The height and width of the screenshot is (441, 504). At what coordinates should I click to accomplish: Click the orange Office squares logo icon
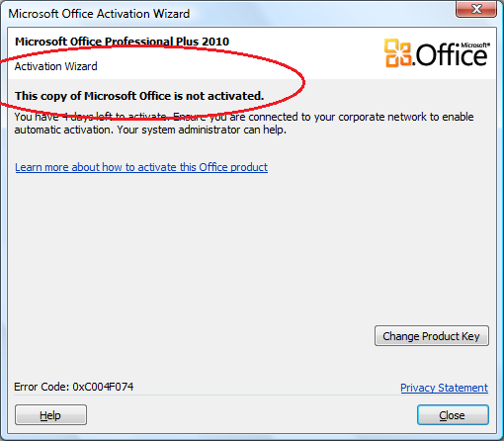click(397, 52)
